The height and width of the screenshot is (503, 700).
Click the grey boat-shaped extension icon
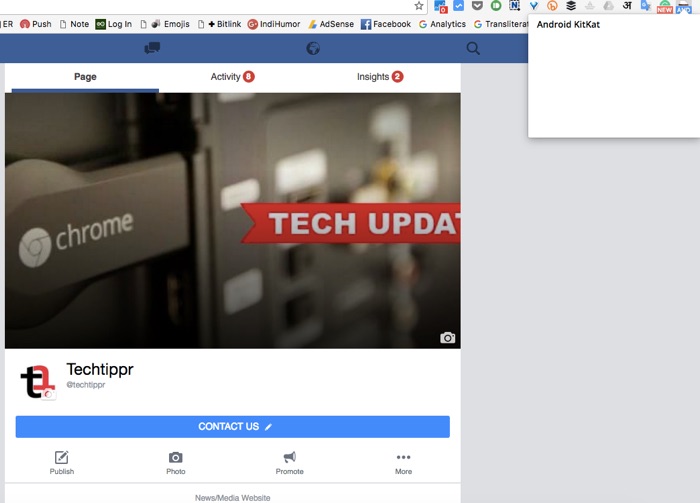click(590, 6)
